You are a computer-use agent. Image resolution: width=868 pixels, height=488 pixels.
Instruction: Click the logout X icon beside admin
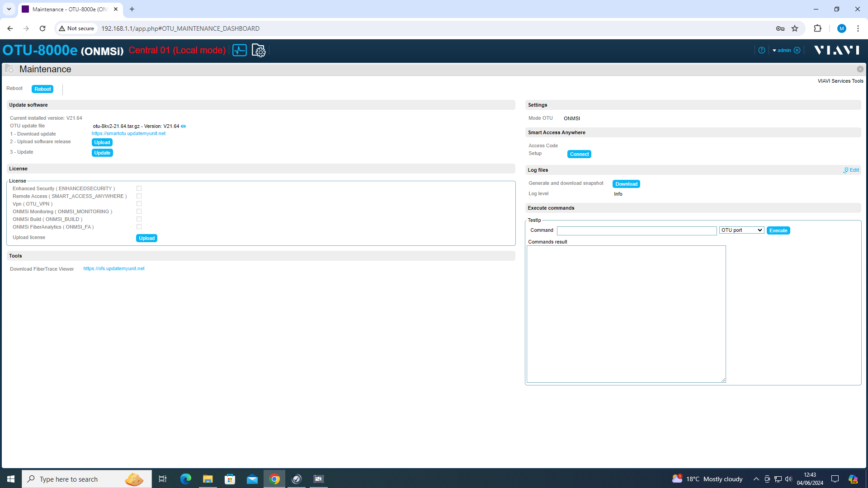click(x=797, y=50)
